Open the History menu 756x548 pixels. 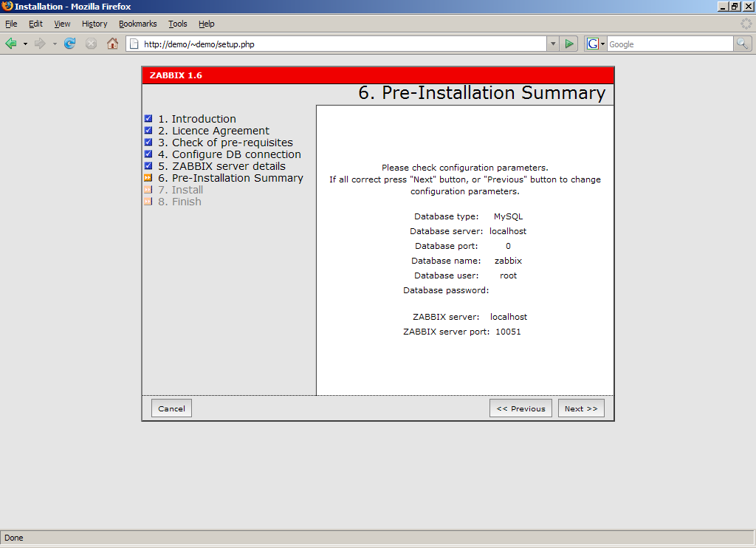click(94, 24)
